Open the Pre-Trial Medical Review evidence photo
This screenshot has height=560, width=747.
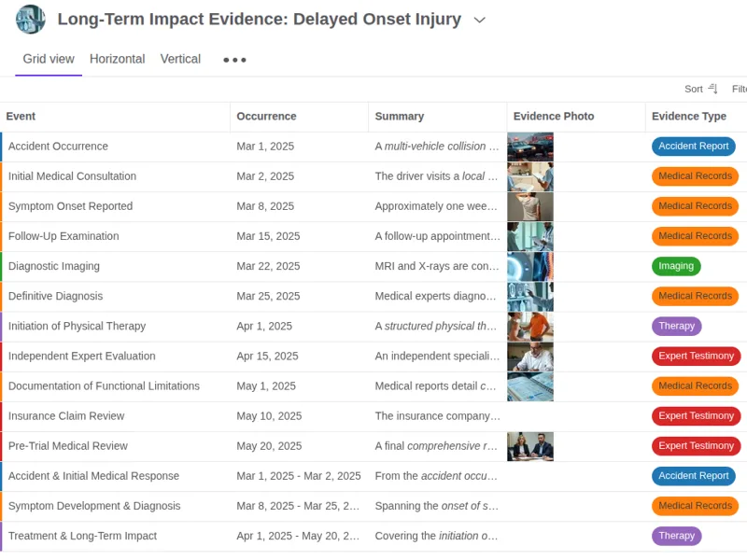coord(530,445)
